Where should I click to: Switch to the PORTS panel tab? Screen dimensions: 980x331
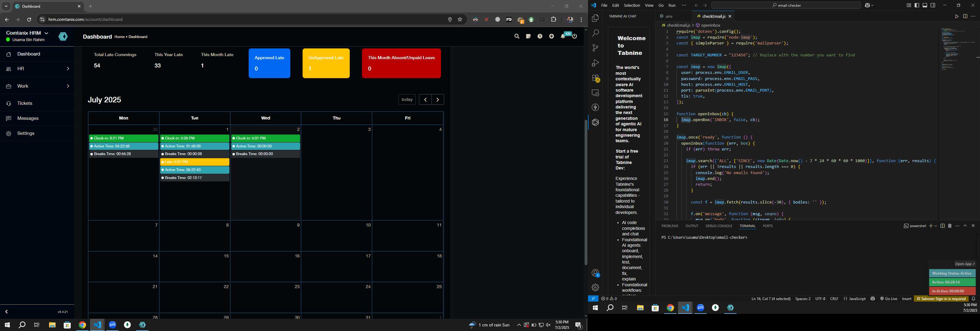(768, 226)
